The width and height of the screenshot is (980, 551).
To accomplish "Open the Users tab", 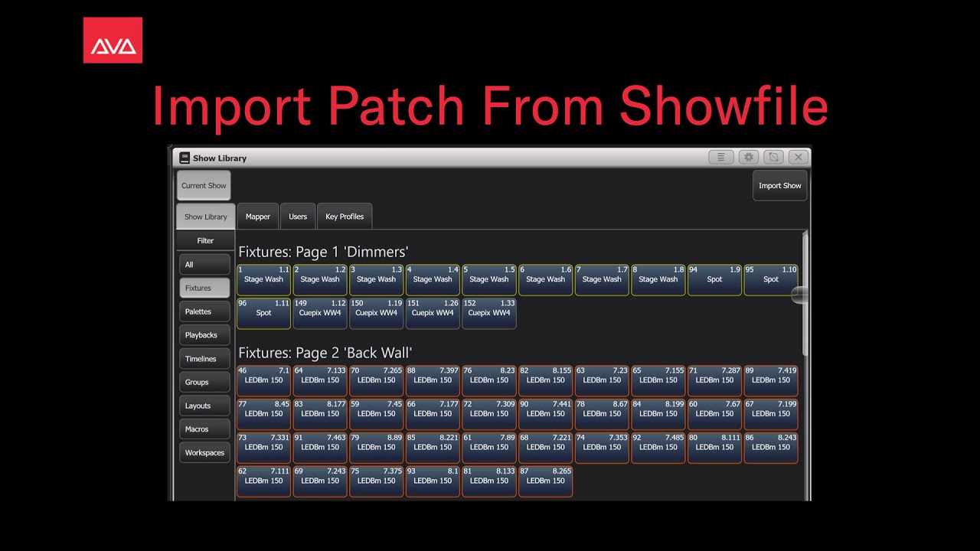I will 298,217.
